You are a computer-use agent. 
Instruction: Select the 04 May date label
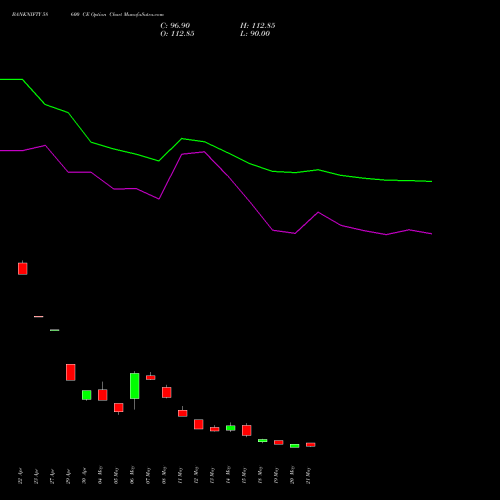101,475
